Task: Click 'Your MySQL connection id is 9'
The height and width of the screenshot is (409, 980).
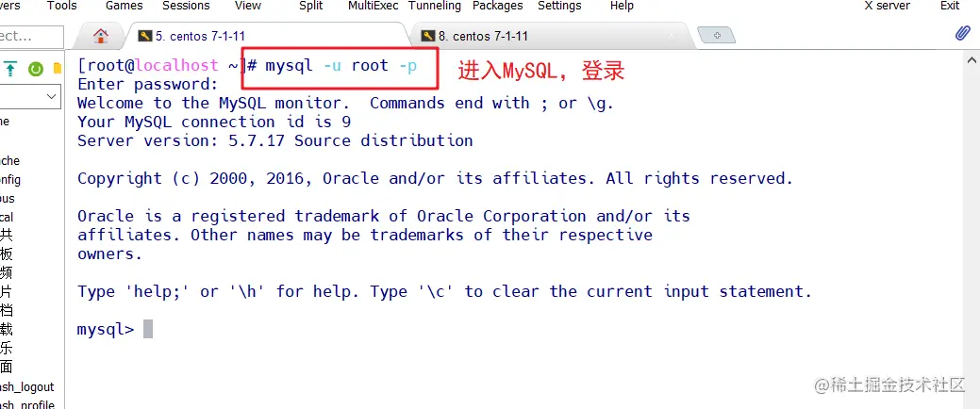Action: click(214, 122)
